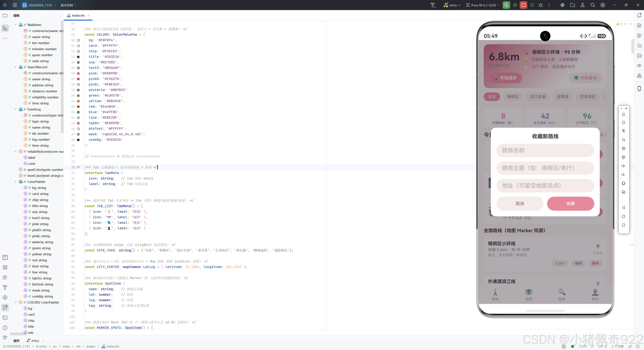Take an emulator screenshot

tap(624, 140)
